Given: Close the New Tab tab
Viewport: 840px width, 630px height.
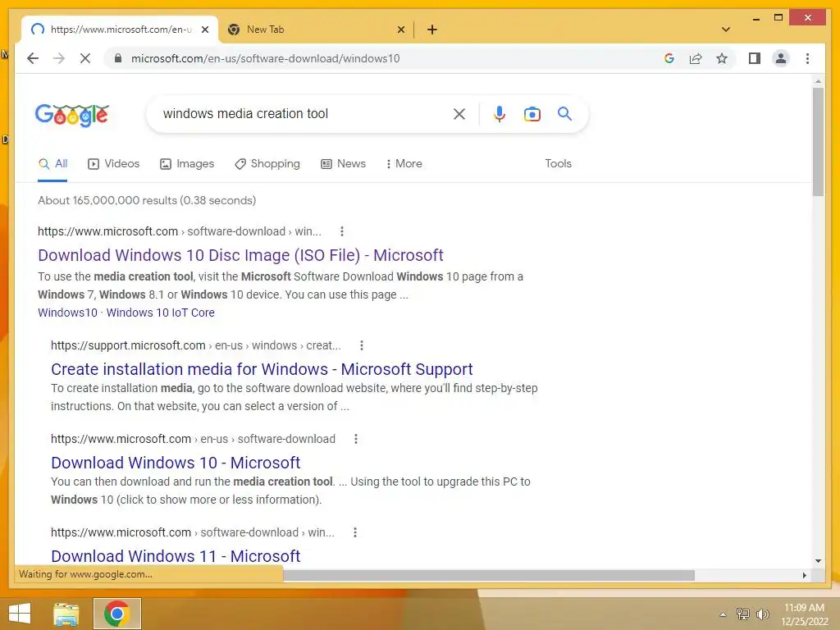Looking at the screenshot, I should pos(400,30).
